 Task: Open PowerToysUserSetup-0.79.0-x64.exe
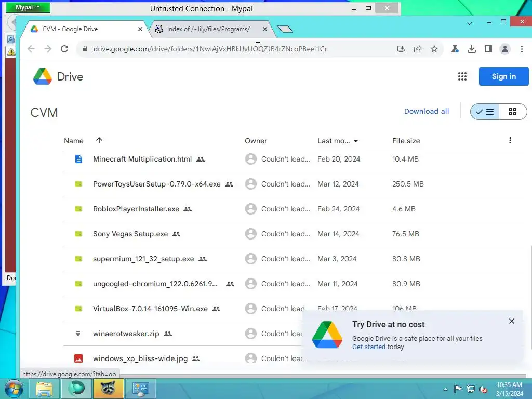157,184
